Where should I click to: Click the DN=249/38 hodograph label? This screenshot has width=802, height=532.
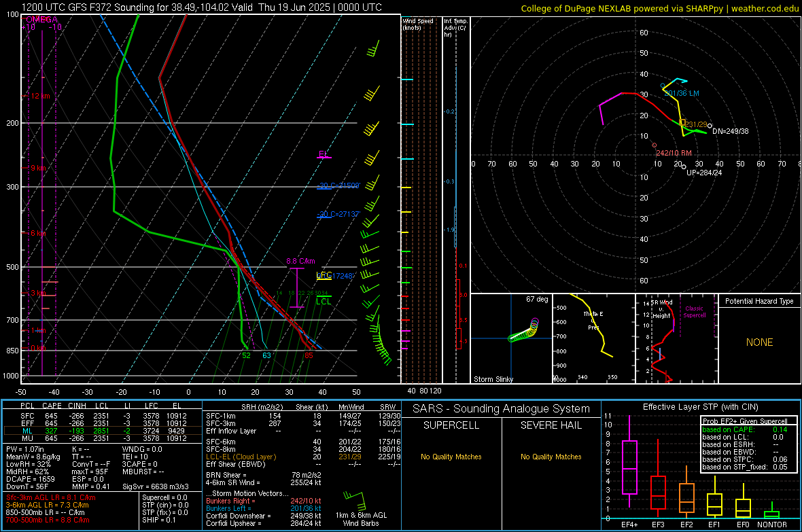click(731, 131)
